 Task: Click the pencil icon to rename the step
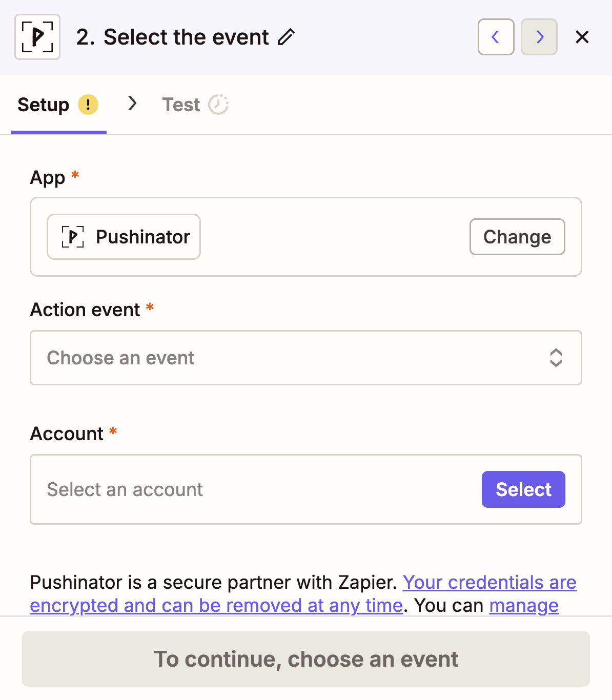pos(285,37)
